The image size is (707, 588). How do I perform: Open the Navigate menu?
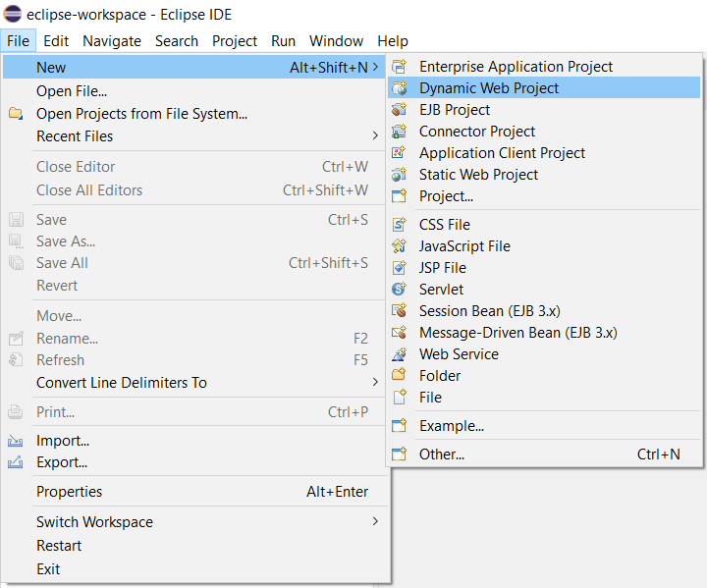point(112,40)
